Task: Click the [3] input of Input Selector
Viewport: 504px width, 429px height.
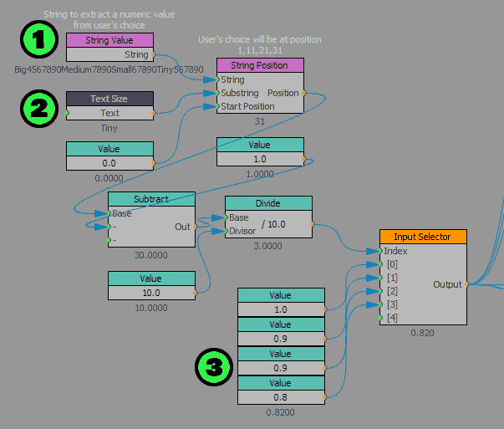Action: pos(380,304)
